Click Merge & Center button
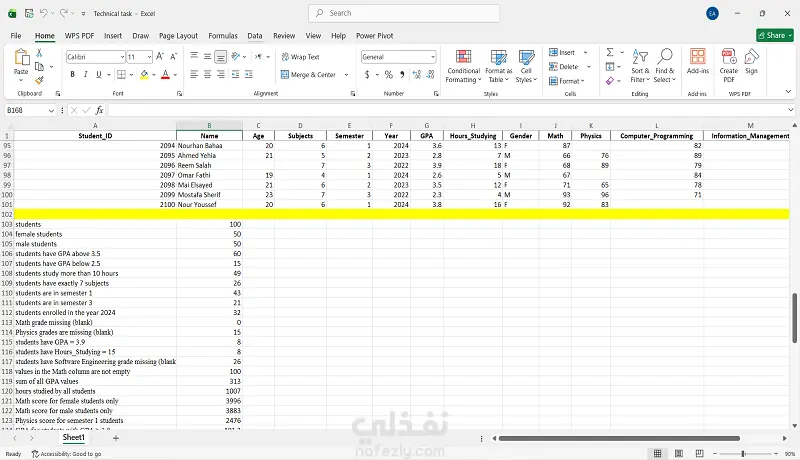This screenshot has width=800, height=460. (308, 74)
